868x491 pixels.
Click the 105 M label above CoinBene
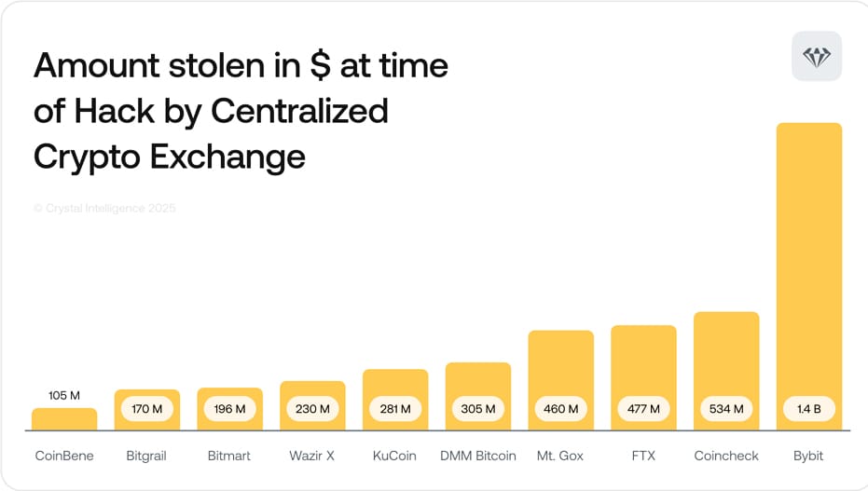point(64,396)
